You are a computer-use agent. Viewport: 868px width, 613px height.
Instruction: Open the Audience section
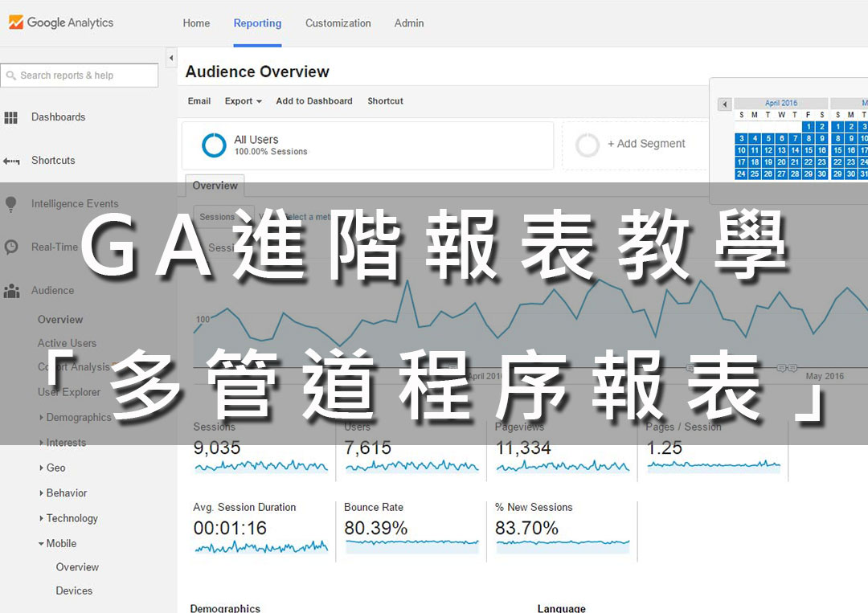click(52, 290)
